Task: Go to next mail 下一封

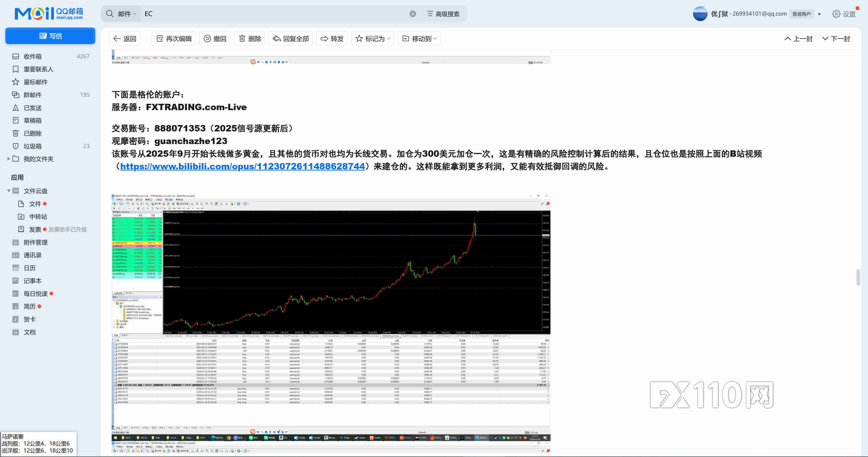Action: click(836, 38)
